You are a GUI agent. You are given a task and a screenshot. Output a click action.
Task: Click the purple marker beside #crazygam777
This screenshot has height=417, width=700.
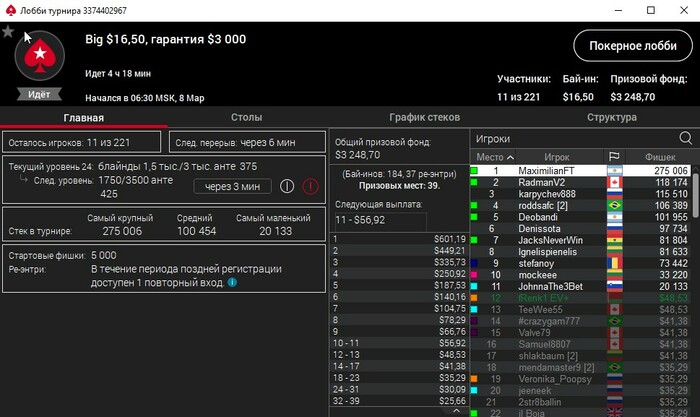[474, 321]
